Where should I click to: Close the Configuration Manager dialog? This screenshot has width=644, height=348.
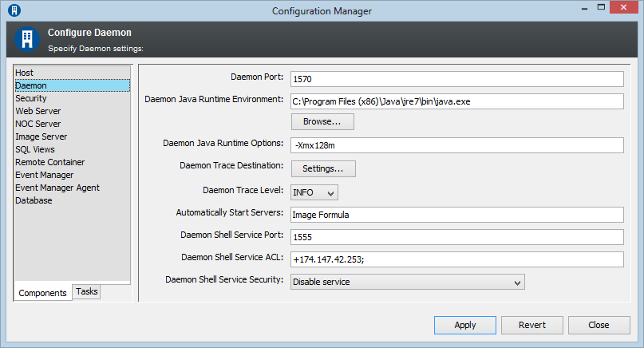point(599,325)
